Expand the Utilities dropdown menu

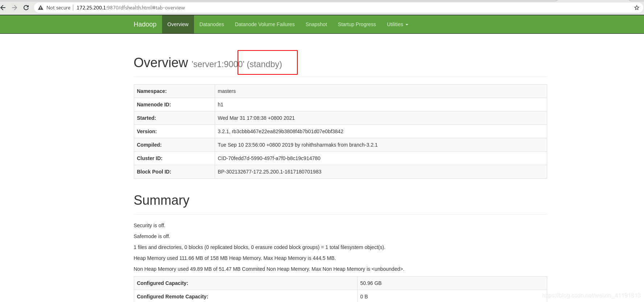click(397, 24)
